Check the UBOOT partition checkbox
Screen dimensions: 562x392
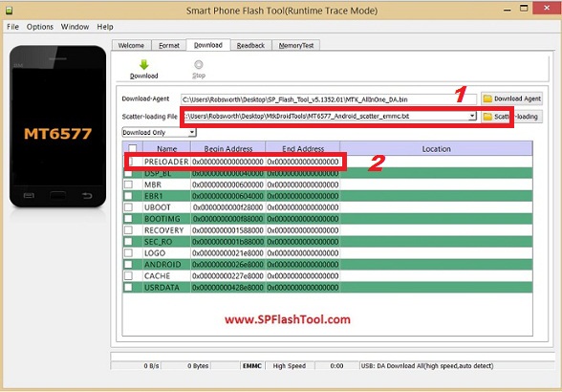pyautogui.click(x=128, y=207)
